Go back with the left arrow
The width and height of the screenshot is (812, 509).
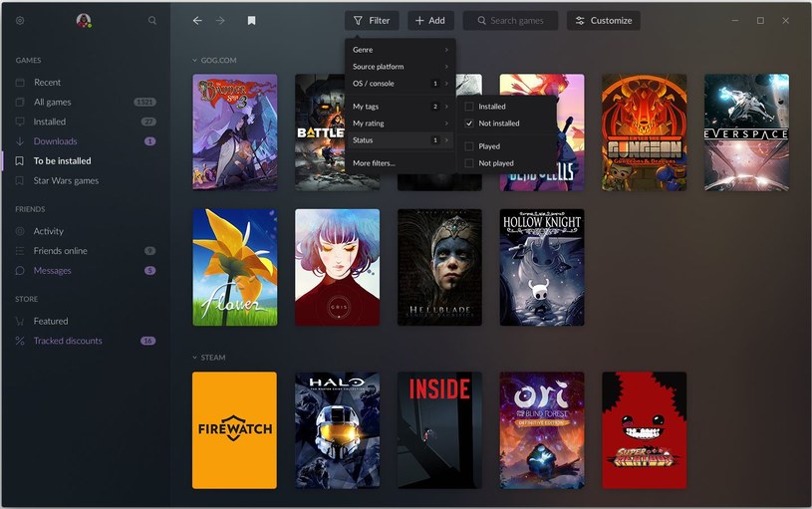tap(197, 21)
